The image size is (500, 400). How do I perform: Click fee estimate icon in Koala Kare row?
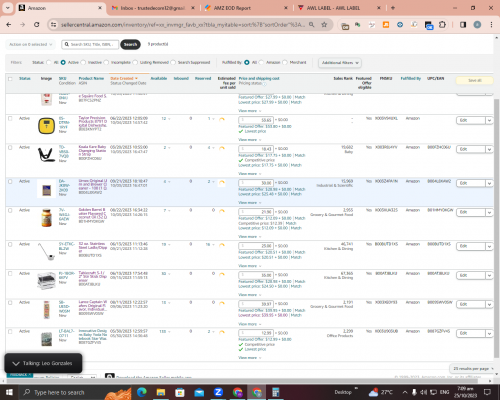222,148
